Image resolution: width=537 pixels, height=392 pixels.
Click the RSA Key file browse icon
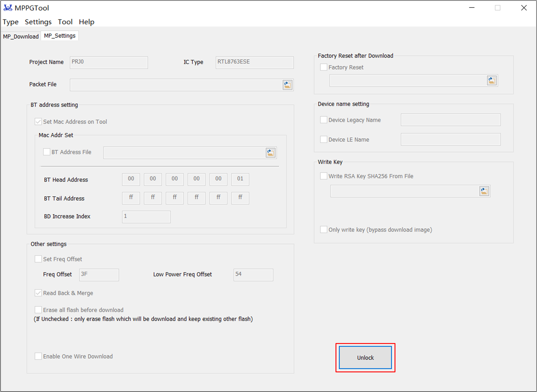(484, 191)
